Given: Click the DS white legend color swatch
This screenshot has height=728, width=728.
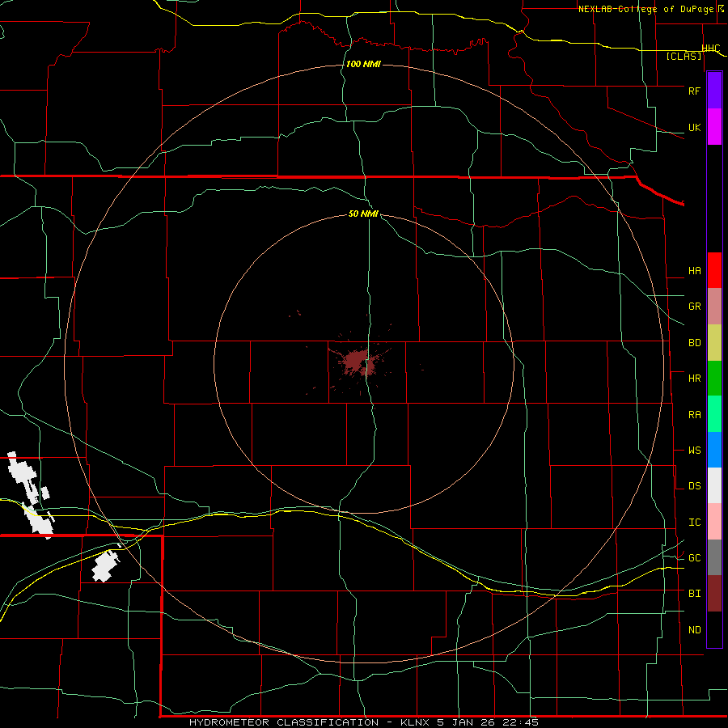Looking at the screenshot, I should 714,485.
